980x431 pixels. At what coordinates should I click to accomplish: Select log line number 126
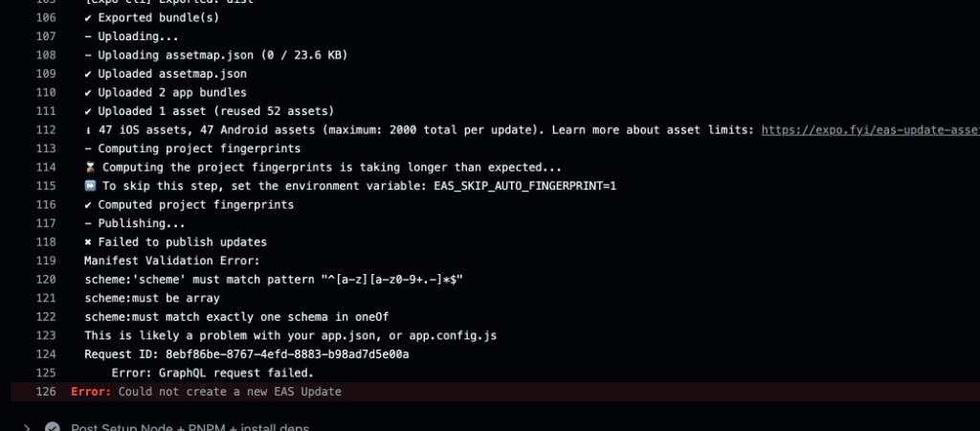(x=46, y=392)
